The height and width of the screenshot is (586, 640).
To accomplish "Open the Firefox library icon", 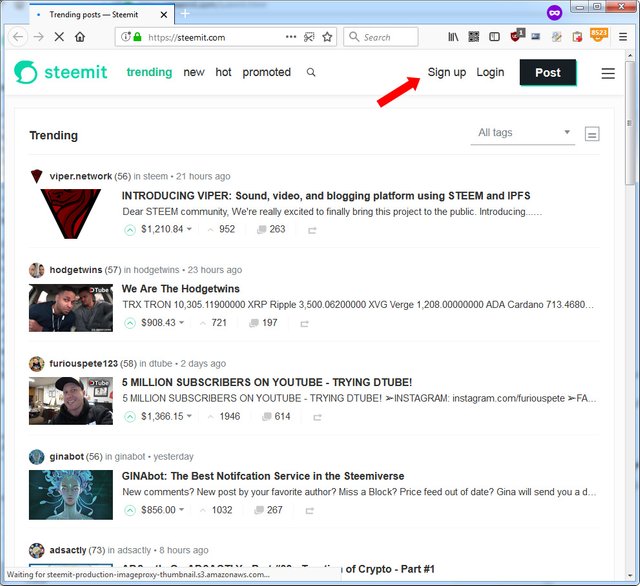I will 453,37.
